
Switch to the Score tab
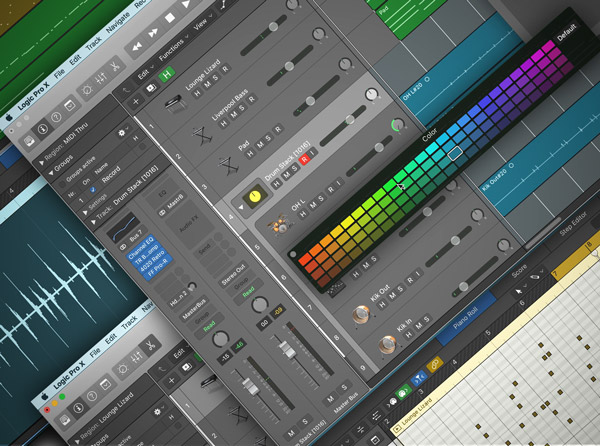point(519,271)
